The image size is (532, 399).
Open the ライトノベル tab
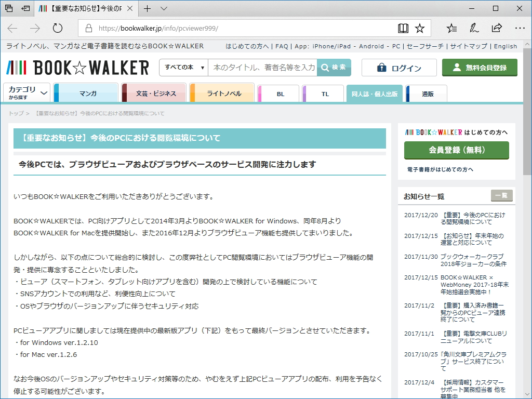(222, 92)
